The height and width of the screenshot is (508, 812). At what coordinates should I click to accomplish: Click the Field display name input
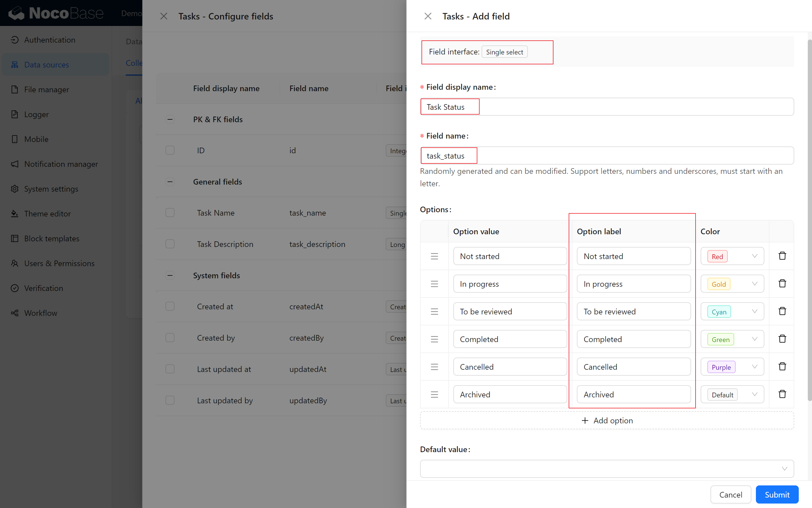click(x=607, y=107)
